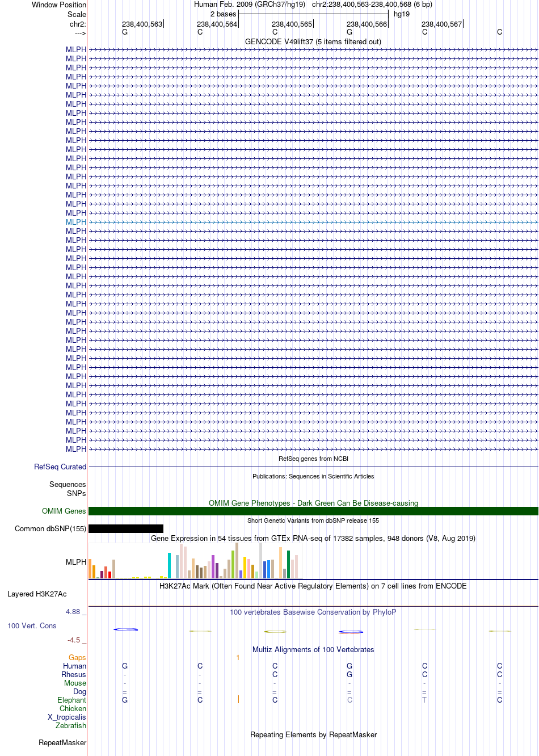
Task: Click the Dog species label
Action: pyautogui.click(x=79, y=691)
